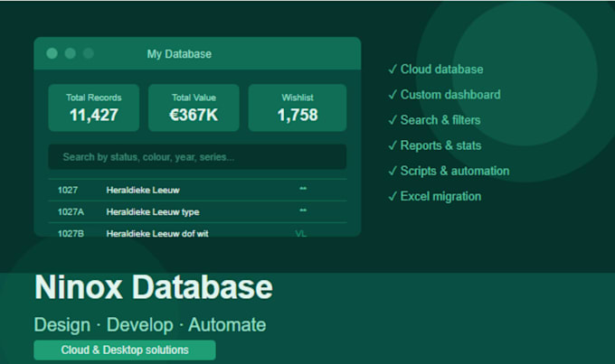This screenshot has width=615, height=364.
Task: Click the Design · Develop · Automate tagline
Action: (150, 325)
